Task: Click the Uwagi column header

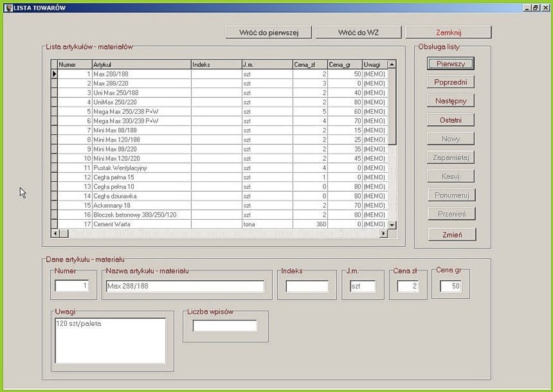Action: pyautogui.click(x=375, y=64)
